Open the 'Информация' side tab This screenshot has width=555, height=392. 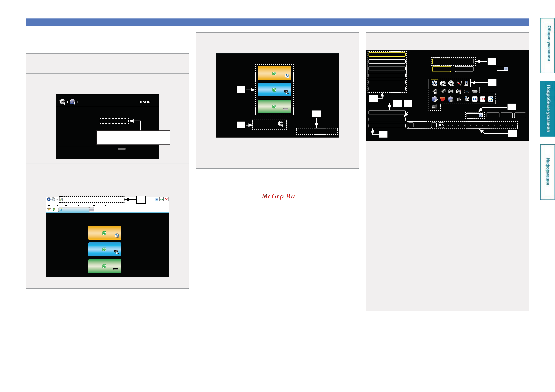547,172
